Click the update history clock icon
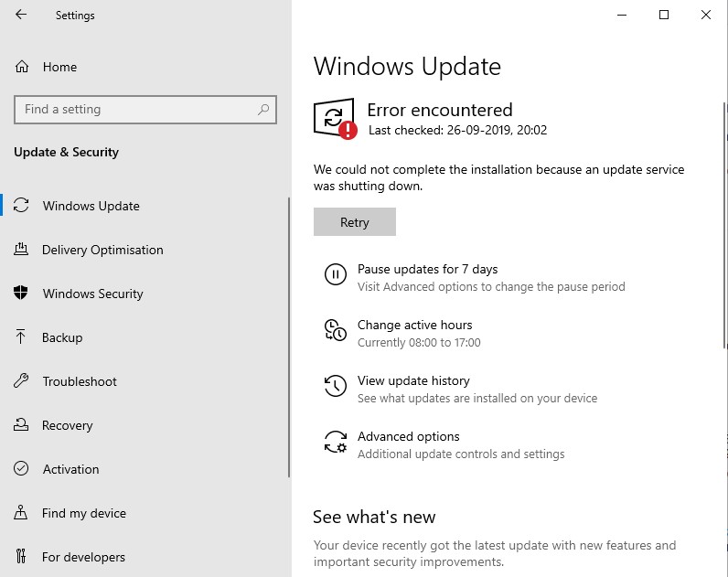This screenshot has height=577, width=728. click(336, 386)
